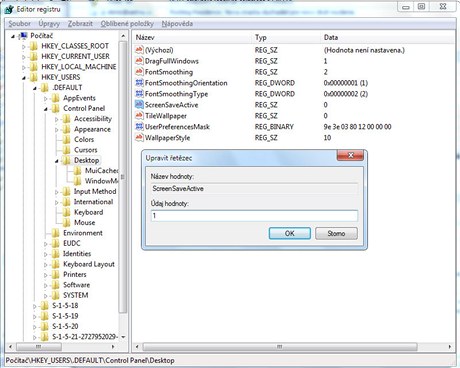
Task: Open the Zobrazit menu
Action: tap(80, 24)
